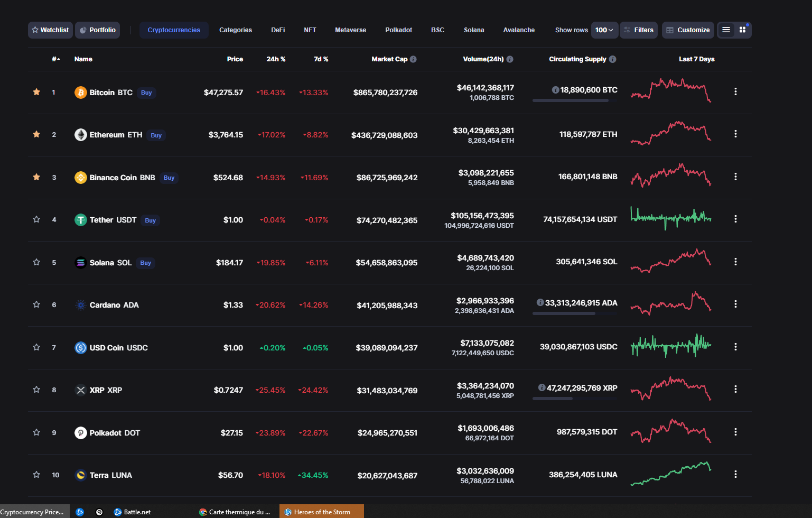Remove Ethereum from watchlist via star

click(36, 134)
